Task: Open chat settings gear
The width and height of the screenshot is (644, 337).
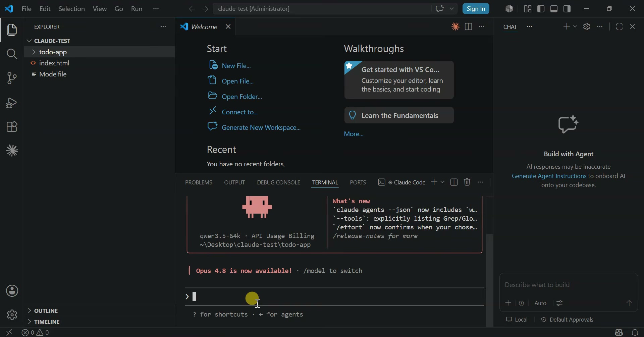Action: [x=587, y=26]
